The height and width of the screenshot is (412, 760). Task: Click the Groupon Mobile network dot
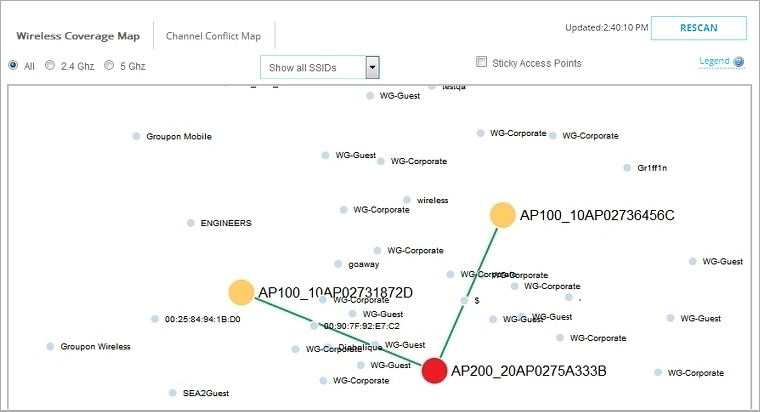(136, 136)
